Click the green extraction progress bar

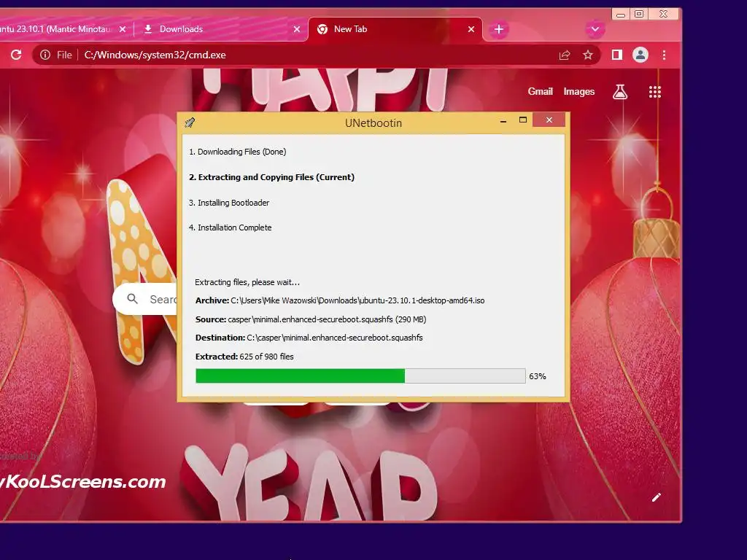click(x=360, y=376)
